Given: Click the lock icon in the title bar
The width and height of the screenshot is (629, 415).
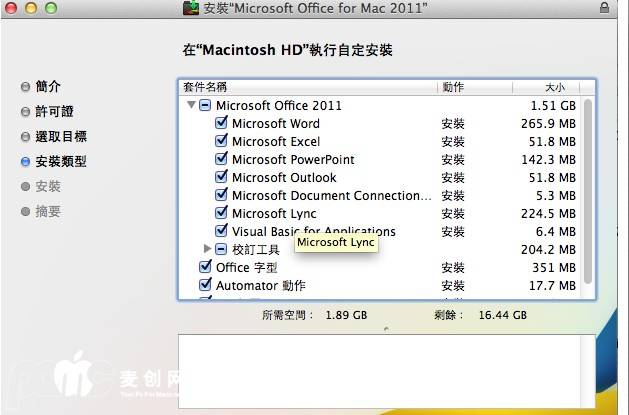Looking at the screenshot, I should tap(604, 8).
